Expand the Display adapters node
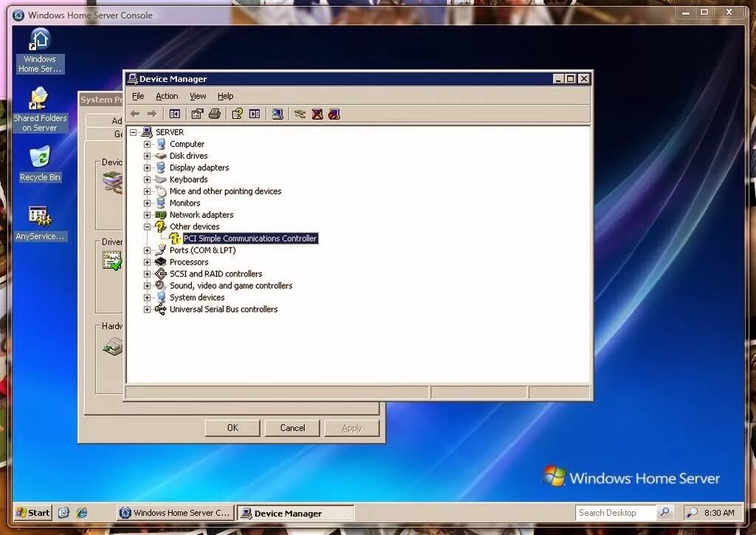Screen dimensions: 756x535 (x=147, y=168)
